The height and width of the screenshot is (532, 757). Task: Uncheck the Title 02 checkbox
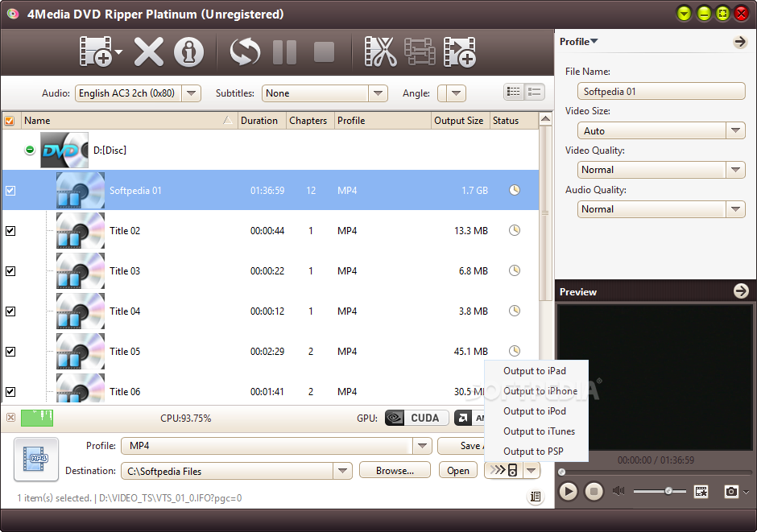pyautogui.click(x=10, y=231)
